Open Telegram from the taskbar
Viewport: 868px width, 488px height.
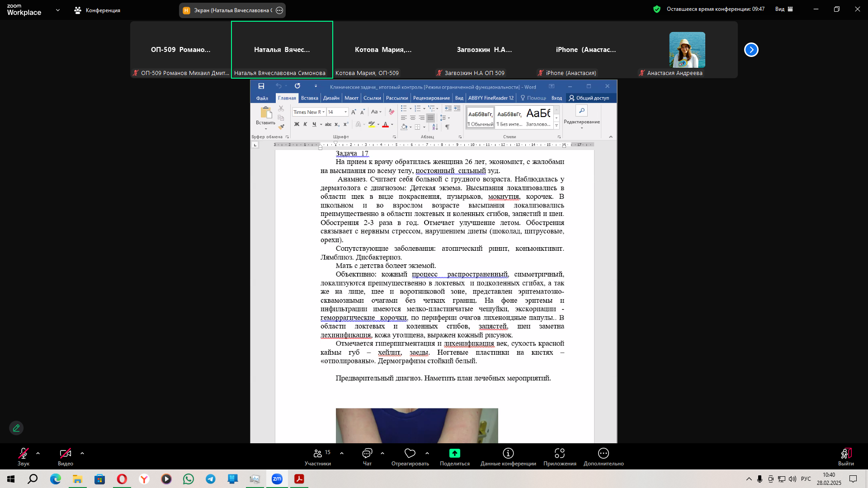(211, 479)
